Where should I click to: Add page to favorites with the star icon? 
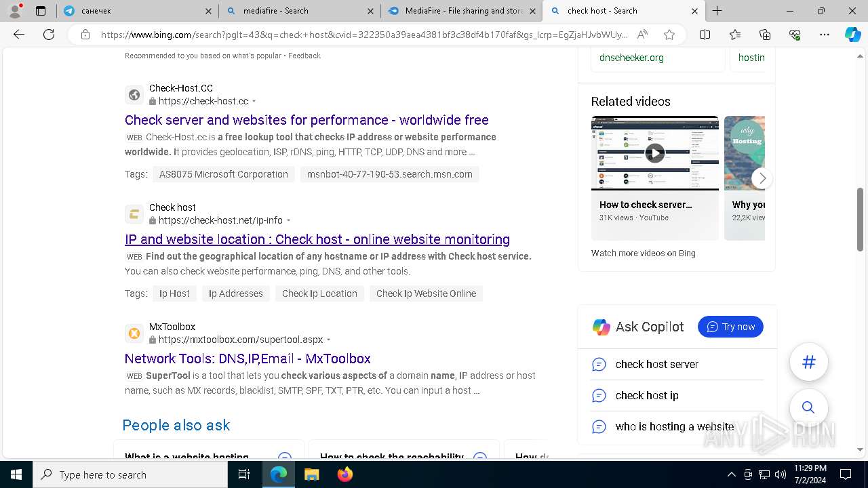click(x=669, y=35)
